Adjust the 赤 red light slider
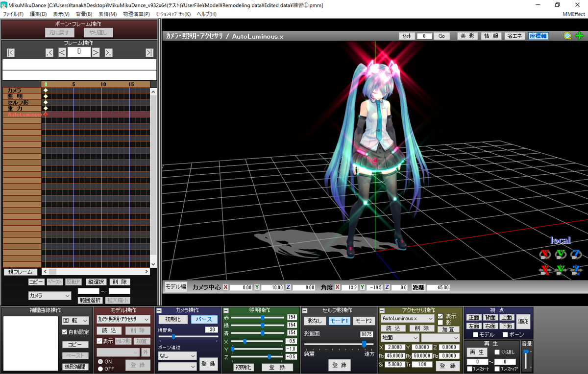The width and height of the screenshot is (588, 374). pos(259,317)
